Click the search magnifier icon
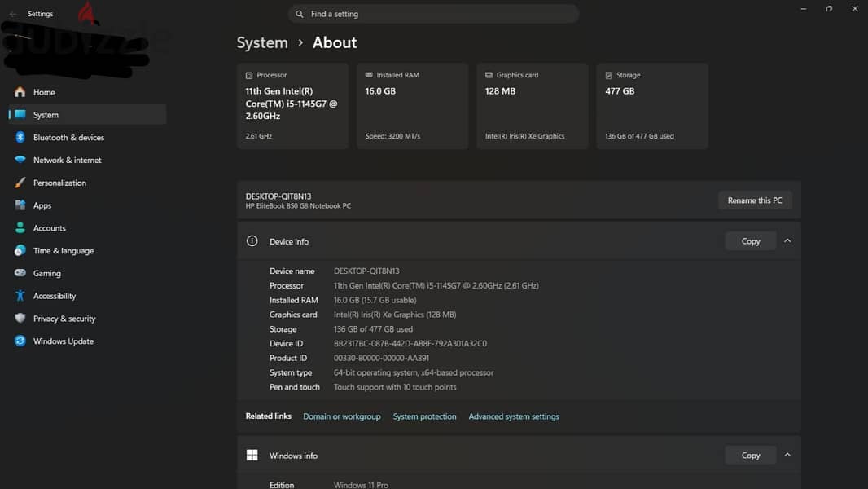868x489 pixels. (x=299, y=14)
